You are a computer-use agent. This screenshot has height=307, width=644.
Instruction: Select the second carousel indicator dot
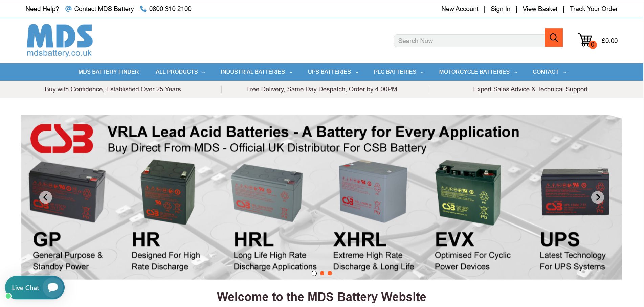(x=322, y=273)
